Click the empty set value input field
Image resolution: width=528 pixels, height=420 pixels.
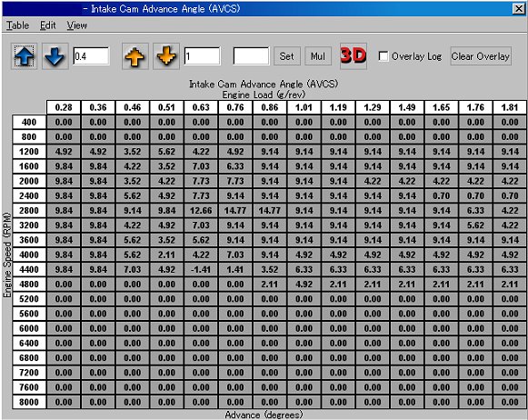251,56
